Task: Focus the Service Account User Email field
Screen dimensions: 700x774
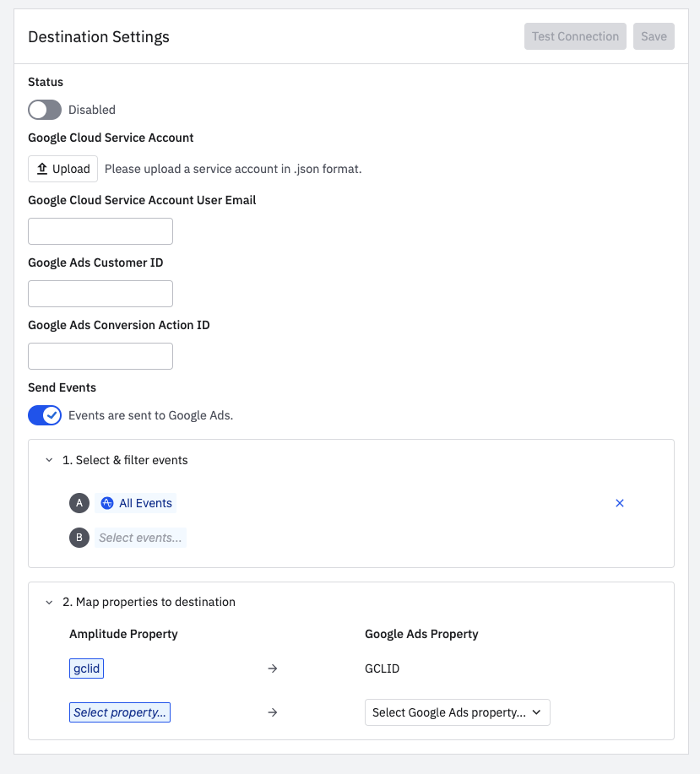Action: coord(100,231)
